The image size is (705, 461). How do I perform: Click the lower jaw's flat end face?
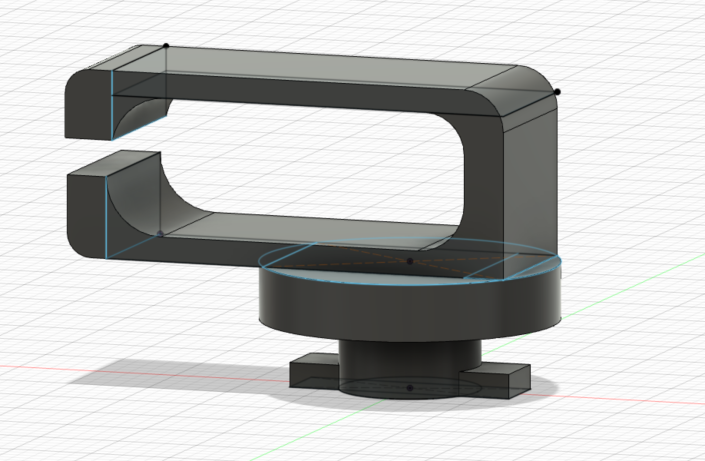click(85, 205)
